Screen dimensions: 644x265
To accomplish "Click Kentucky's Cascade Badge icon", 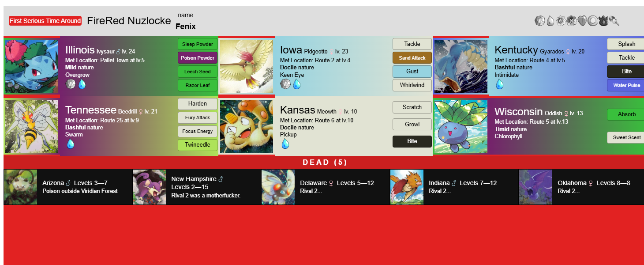I will [500, 84].
